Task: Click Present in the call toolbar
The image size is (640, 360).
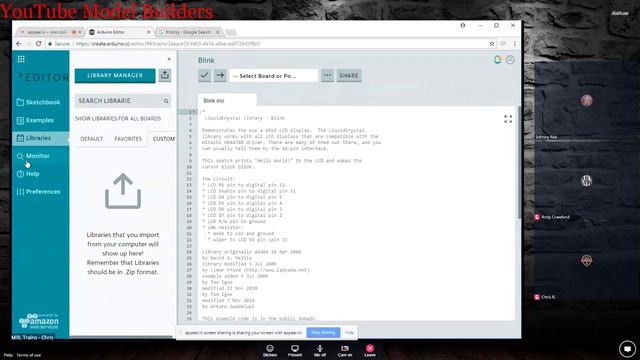Action: 295,351
